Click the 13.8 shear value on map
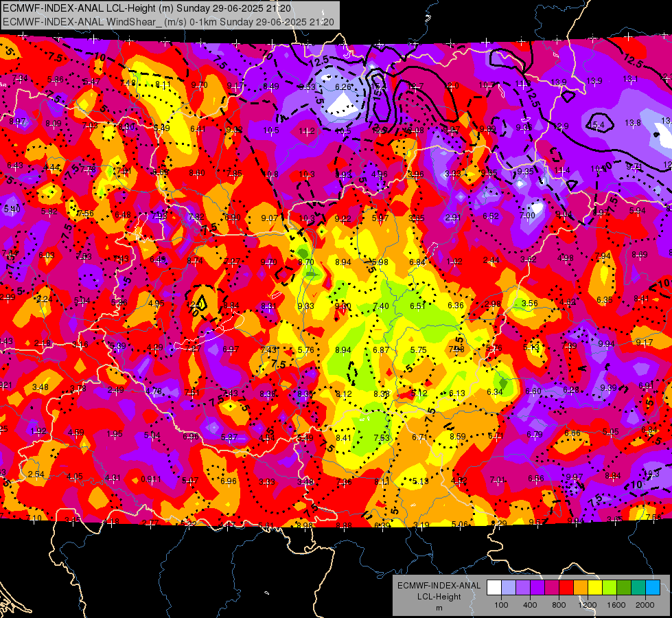 (x=633, y=123)
